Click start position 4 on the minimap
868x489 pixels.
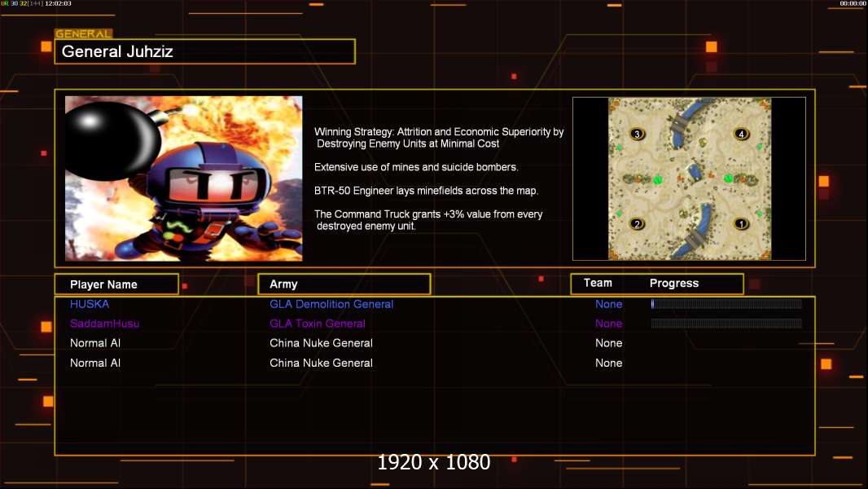pos(741,134)
